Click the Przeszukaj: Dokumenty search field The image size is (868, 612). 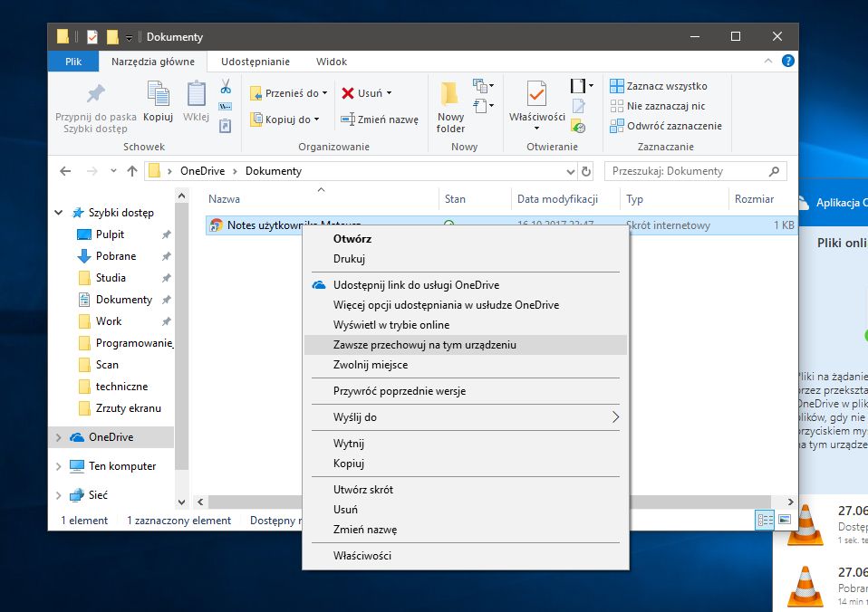685,171
